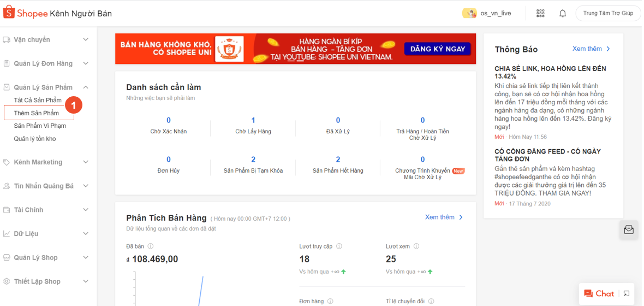This screenshot has height=306, width=644.
Task: Open the apps grid icon
Action: point(540,13)
